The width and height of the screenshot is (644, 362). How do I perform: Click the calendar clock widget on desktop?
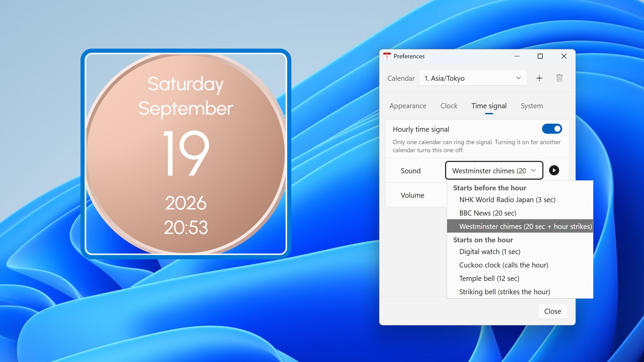coord(186,154)
